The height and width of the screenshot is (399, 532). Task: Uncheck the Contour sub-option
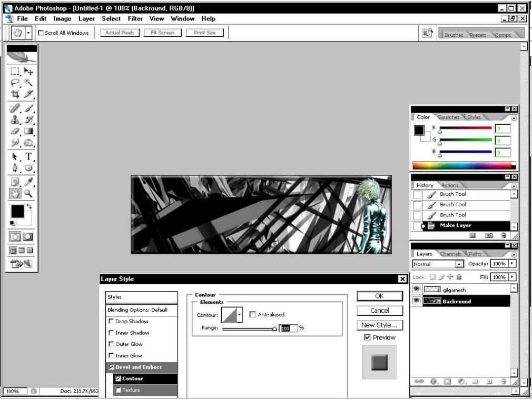pos(118,378)
